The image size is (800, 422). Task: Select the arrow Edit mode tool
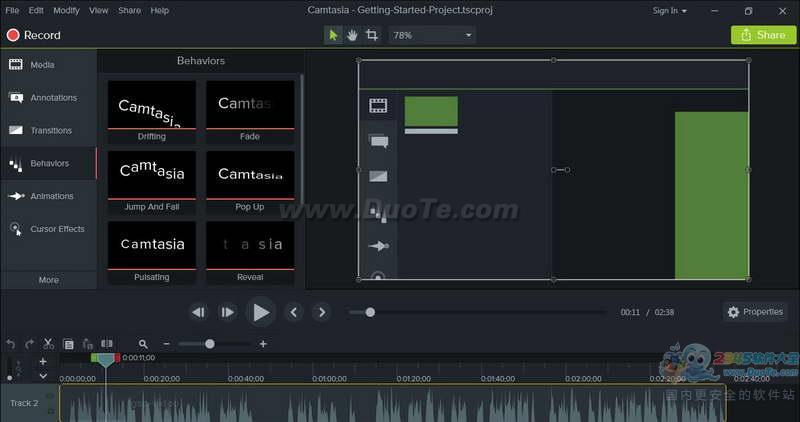333,35
